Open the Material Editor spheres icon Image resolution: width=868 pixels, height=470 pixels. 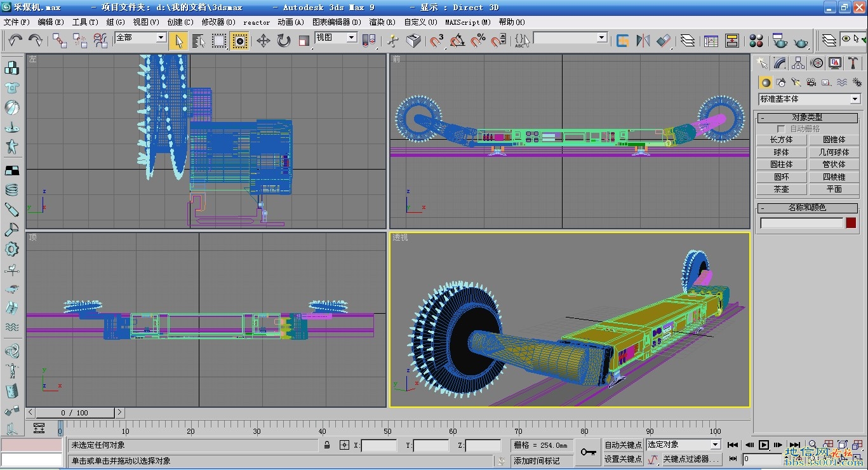[756, 41]
